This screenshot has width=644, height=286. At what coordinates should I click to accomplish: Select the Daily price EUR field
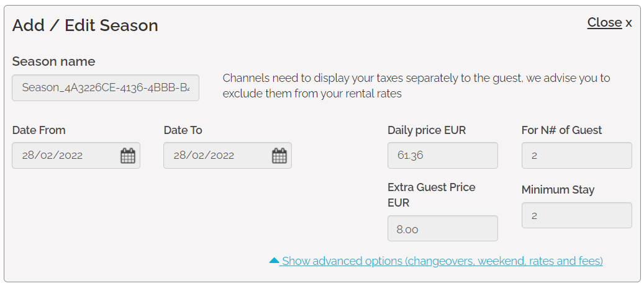(x=442, y=156)
